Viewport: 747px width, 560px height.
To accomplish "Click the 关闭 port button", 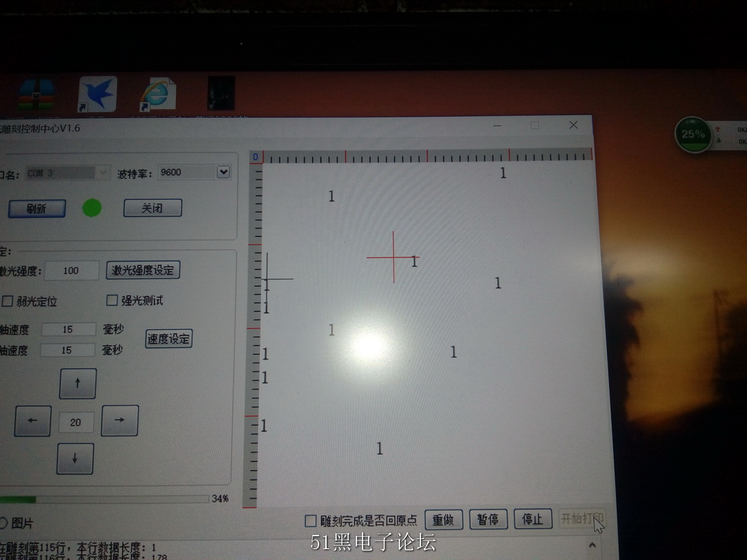I will coord(152,208).
